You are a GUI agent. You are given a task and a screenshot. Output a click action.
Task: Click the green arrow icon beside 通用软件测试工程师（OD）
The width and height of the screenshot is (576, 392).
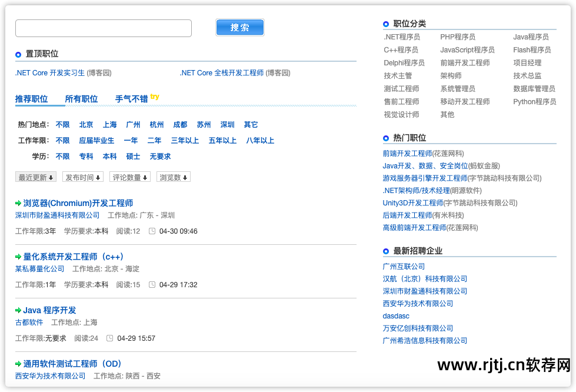tap(19, 364)
